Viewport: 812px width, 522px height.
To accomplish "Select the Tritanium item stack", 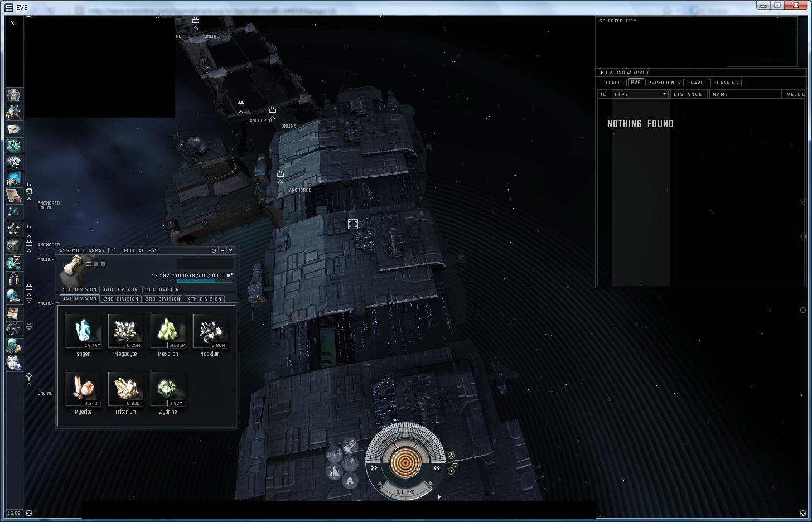I will [x=125, y=393].
